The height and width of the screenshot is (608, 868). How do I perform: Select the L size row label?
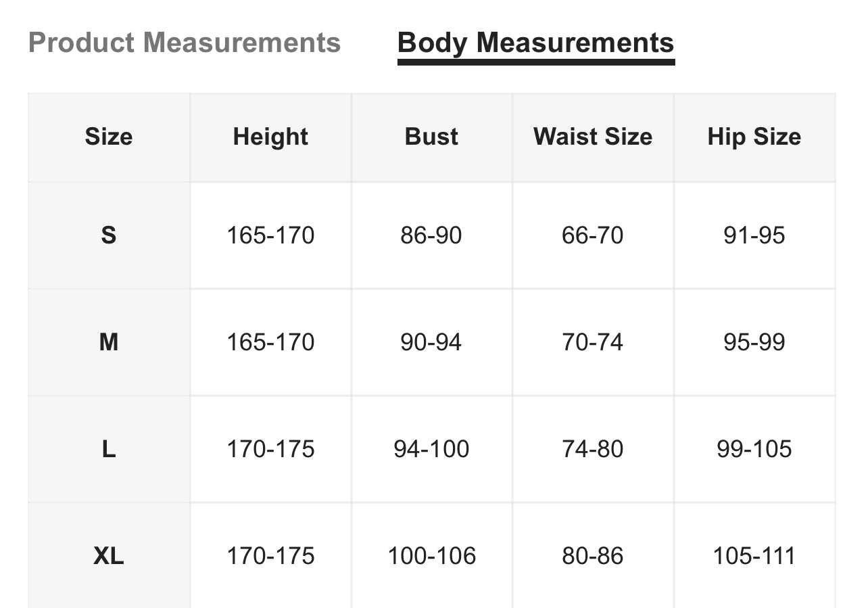[x=109, y=449]
